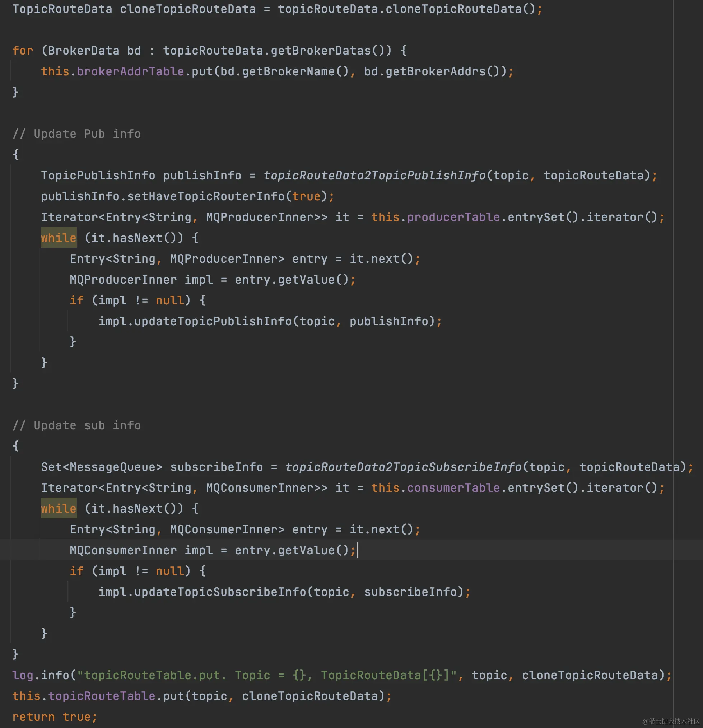The image size is (703, 728).
Task: Click the topicRouteData2TopicSubscribeInfo method call
Action: point(403,467)
